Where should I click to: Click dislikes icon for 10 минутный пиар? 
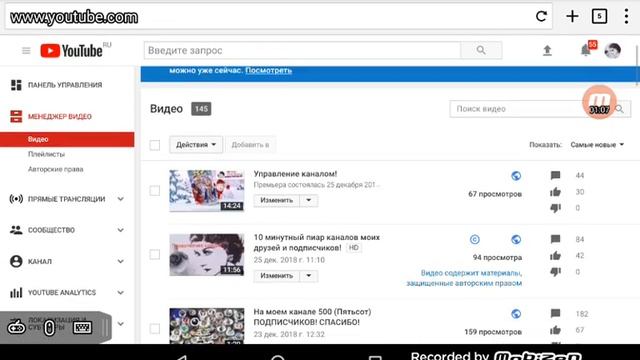[555, 272]
